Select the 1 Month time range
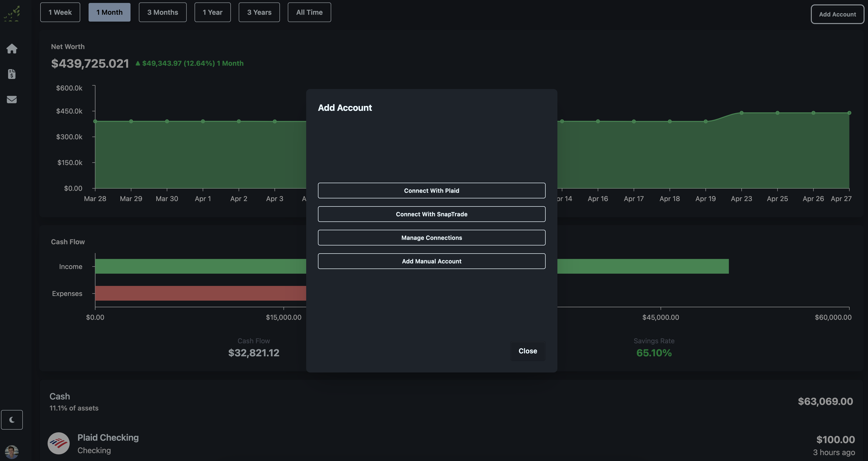 point(109,12)
